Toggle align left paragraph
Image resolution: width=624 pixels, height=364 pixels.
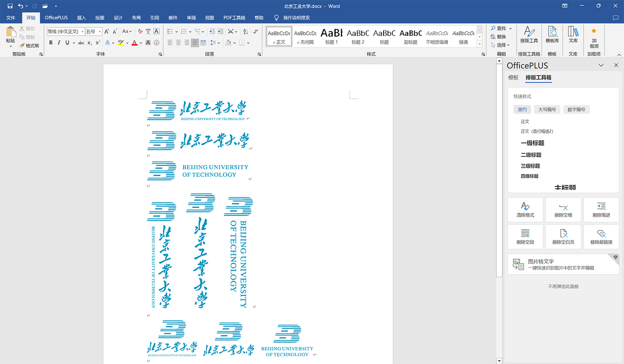click(170, 42)
